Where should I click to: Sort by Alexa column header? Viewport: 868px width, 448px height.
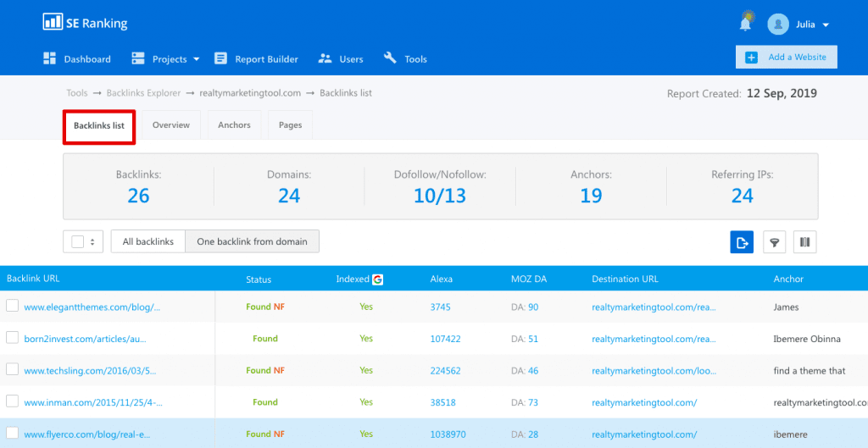pos(441,279)
